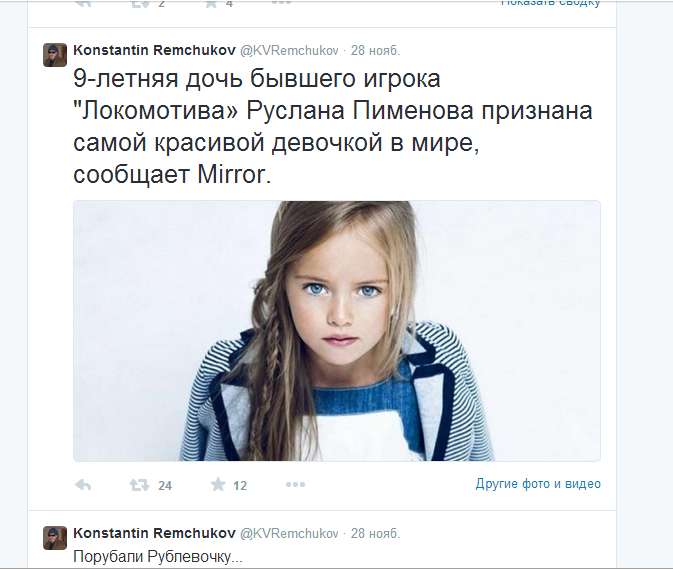Screen dimensions: 673x569
Task: Favorite the topmost cut-off tweet showing 4
Action: click(211, 3)
